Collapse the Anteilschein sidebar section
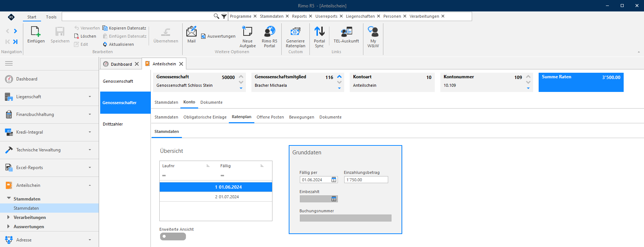The image size is (644, 247). click(x=89, y=185)
